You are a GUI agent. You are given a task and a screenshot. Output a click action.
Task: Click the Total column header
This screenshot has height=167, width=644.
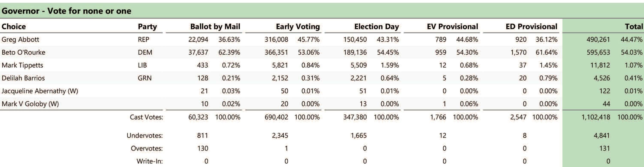pyautogui.click(x=633, y=27)
